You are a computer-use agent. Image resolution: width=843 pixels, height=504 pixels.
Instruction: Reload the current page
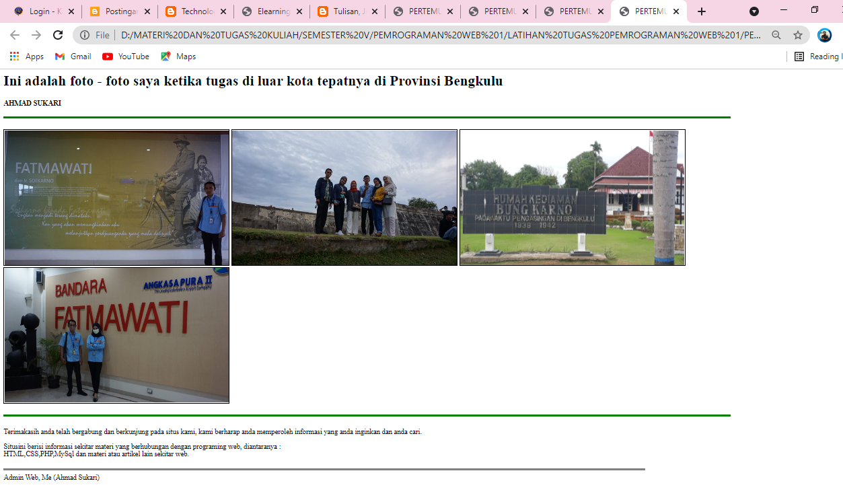[58, 35]
